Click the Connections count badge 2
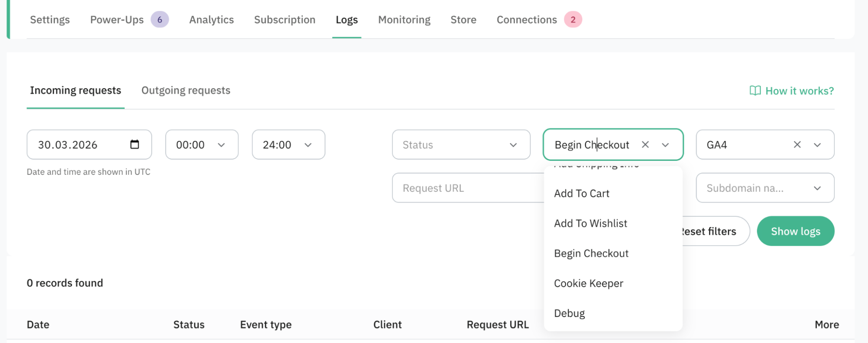This screenshot has height=343, width=868. click(573, 20)
